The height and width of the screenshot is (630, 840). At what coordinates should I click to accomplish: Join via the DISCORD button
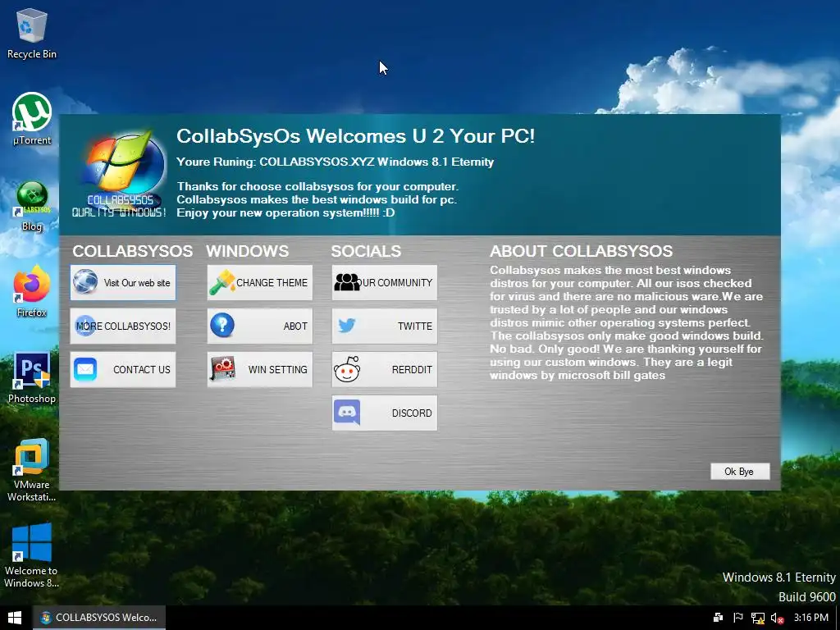[x=384, y=413]
